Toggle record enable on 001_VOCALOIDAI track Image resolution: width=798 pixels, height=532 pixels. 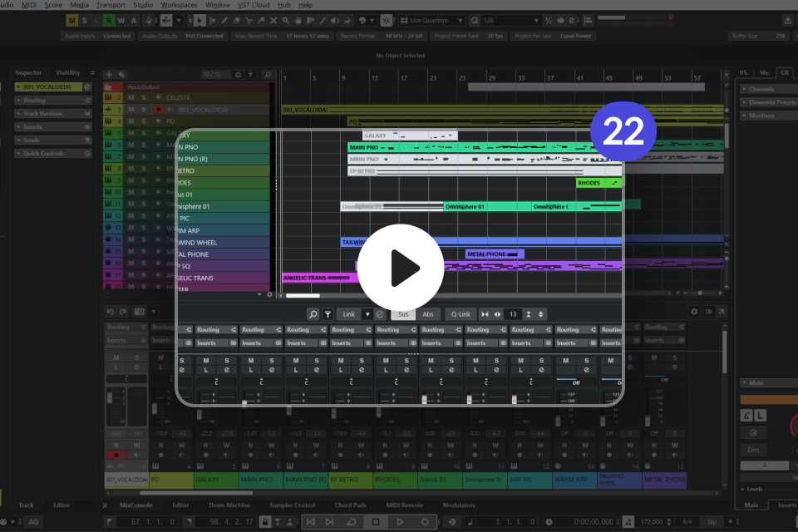[x=158, y=110]
